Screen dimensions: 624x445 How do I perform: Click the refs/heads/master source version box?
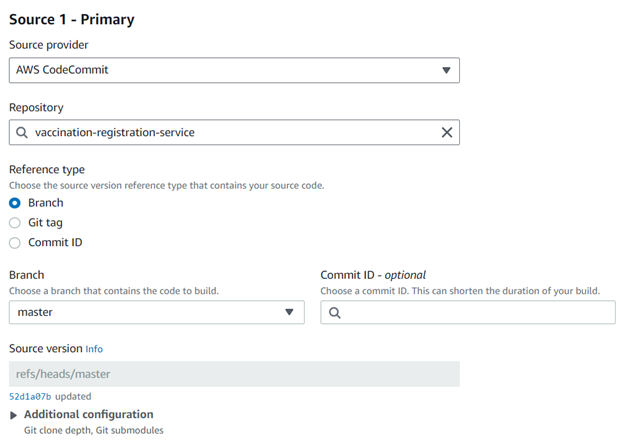tap(233, 374)
